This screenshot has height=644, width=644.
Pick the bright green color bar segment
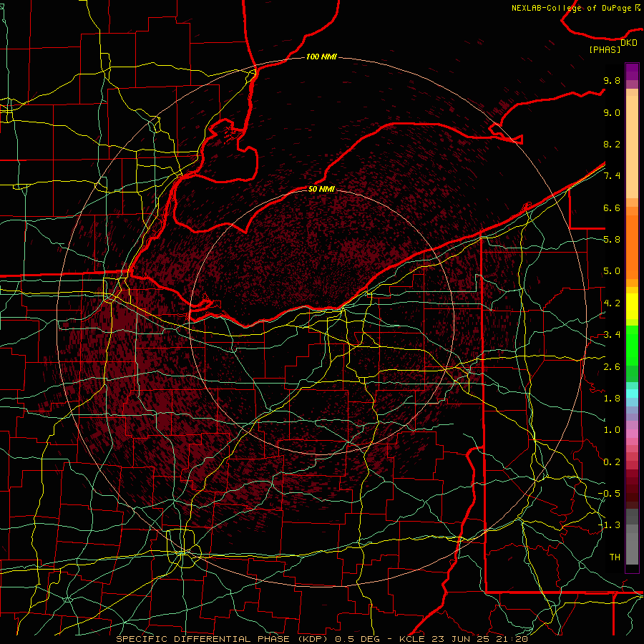pyautogui.click(x=632, y=346)
